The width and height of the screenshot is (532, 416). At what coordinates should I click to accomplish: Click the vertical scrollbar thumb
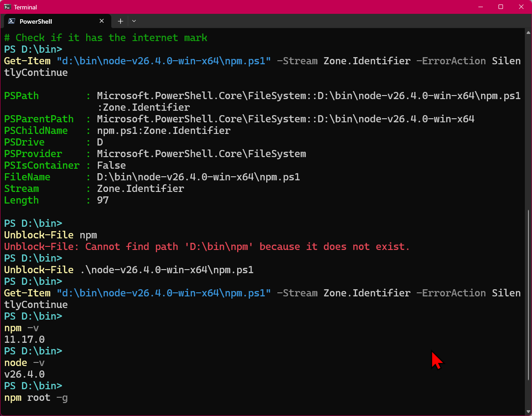528,295
